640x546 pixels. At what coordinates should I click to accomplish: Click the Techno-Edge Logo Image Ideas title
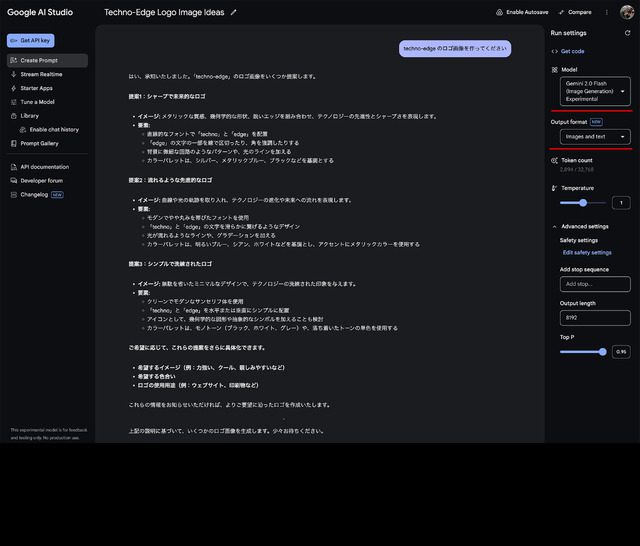pos(164,12)
